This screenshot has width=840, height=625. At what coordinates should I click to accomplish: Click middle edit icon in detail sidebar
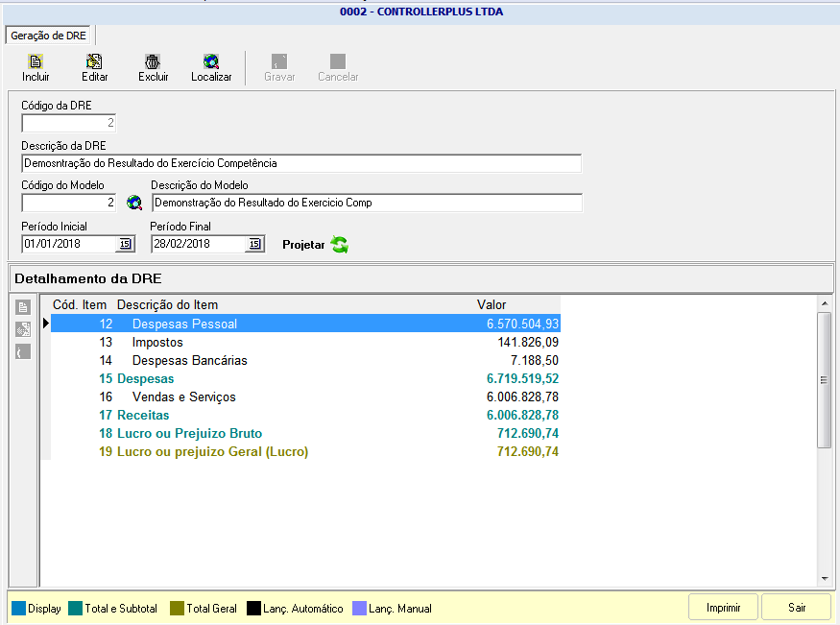coord(23,329)
